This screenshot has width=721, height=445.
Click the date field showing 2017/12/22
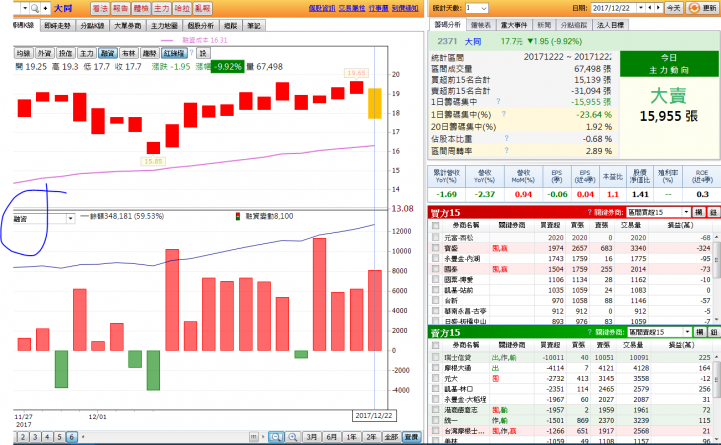(613, 8)
